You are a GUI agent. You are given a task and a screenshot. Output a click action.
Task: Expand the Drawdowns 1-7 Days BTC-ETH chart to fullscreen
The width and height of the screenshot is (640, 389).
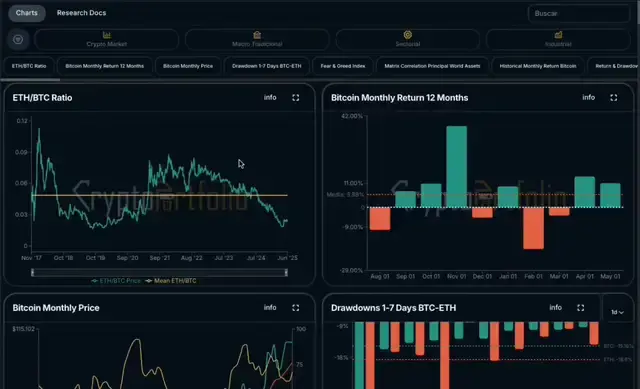tap(580, 308)
